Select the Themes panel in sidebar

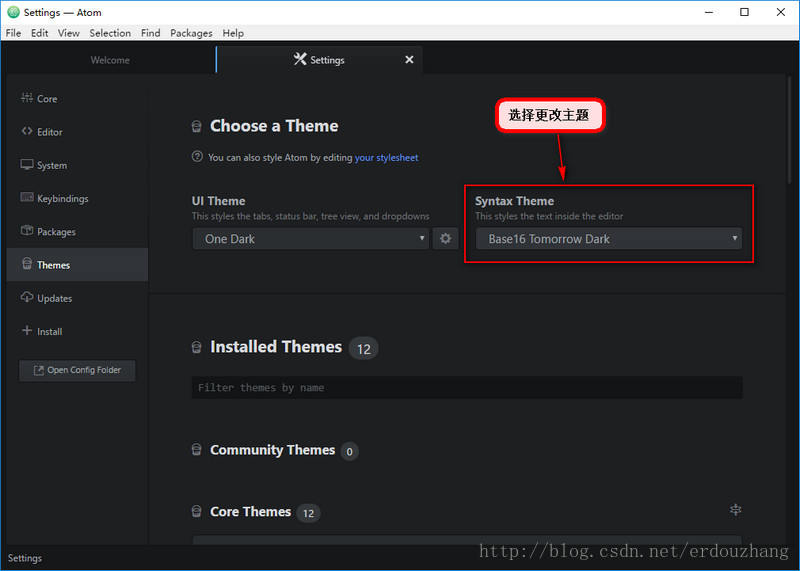click(77, 264)
